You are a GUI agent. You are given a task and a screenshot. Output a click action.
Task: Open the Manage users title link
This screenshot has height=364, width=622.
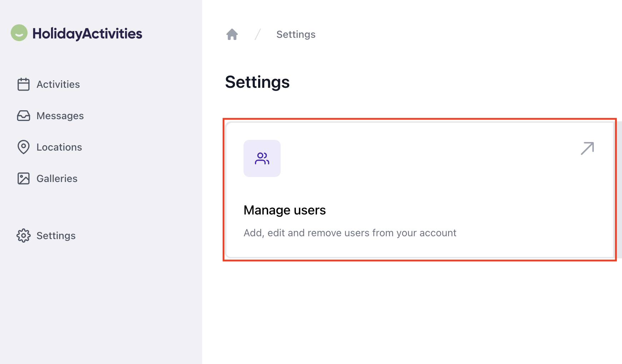tap(285, 210)
